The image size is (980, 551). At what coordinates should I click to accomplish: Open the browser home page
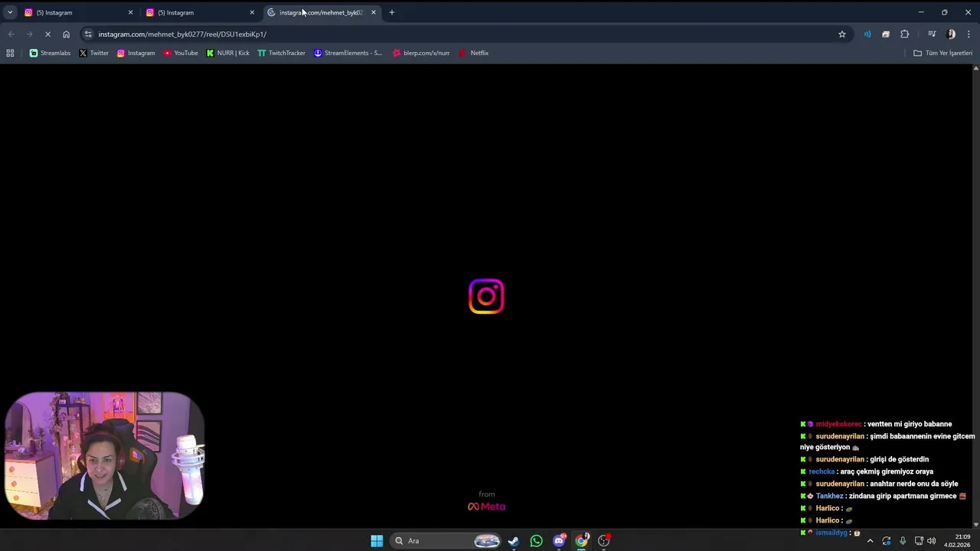click(66, 34)
